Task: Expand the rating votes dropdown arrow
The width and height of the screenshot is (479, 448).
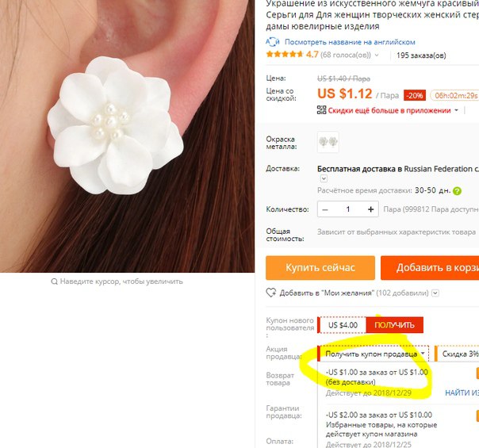Action: (x=377, y=55)
